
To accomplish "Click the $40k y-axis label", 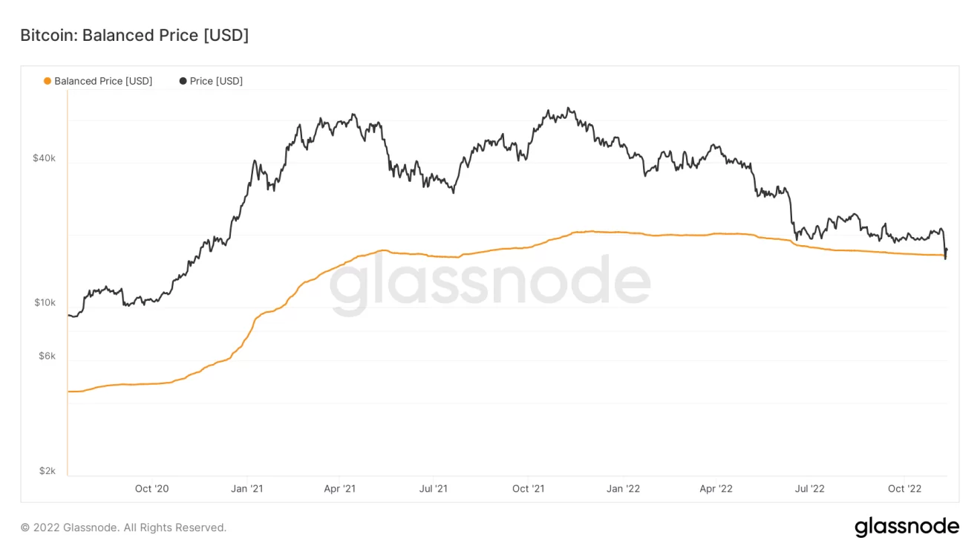I will tap(44, 158).
